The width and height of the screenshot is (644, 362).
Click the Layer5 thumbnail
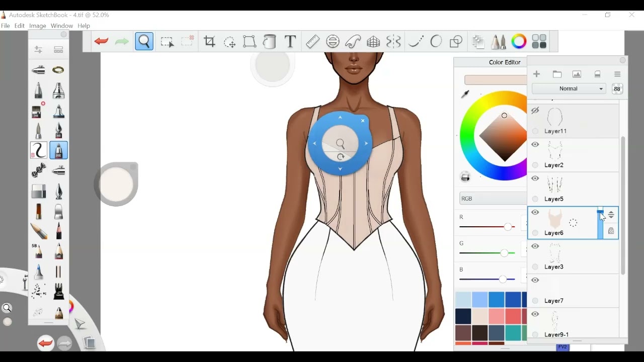pos(555,185)
